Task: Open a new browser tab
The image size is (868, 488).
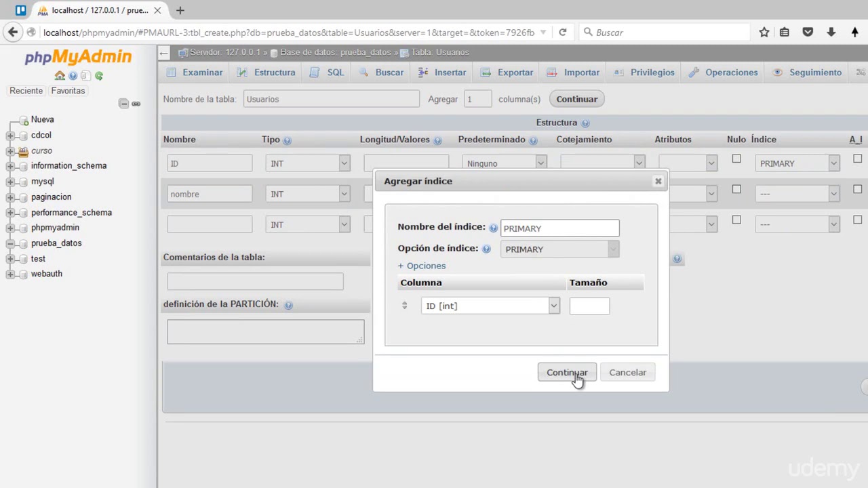Action: point(180,10)
